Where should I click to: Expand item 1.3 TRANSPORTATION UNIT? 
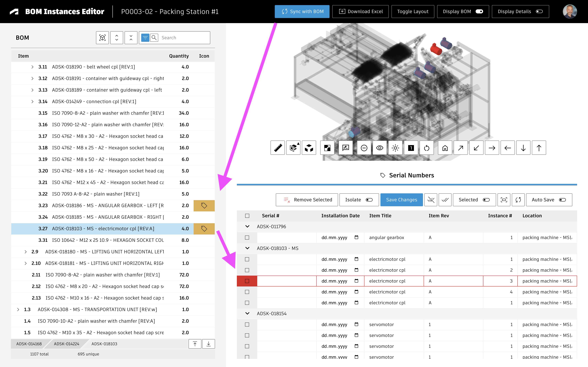click(x=18, y=309)
